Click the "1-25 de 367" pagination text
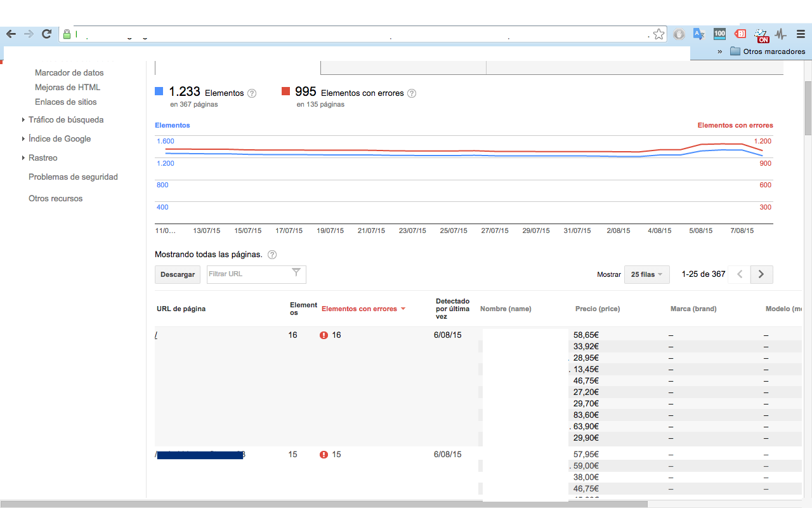 tap(704, 274)
